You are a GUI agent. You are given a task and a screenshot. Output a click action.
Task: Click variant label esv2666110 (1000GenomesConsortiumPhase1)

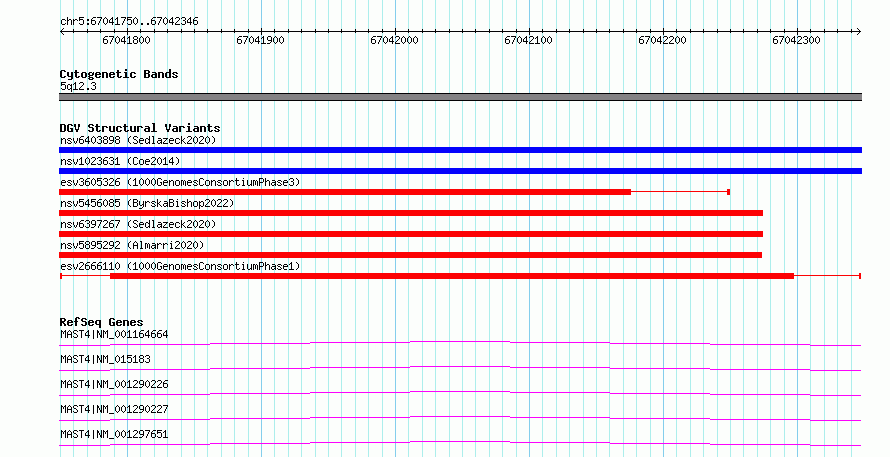pyautogui.click(x=180, y=266)
